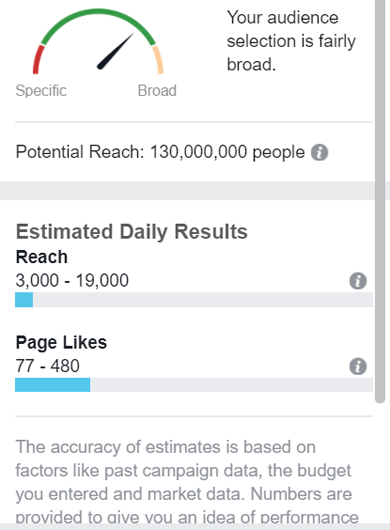The width and height of the screenshot is (390, 530).
Task: Click the Potential Reach 130,000,000 people text
Action: pos(160,152)
